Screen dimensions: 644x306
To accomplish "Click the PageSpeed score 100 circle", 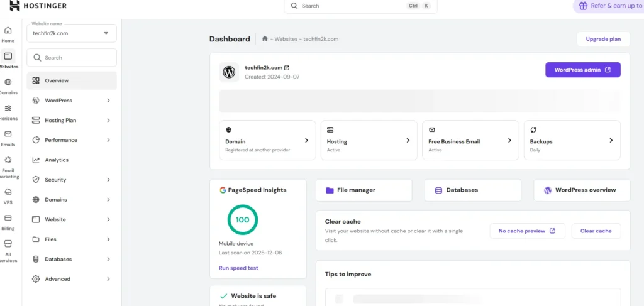I will [x=242, y=220].
